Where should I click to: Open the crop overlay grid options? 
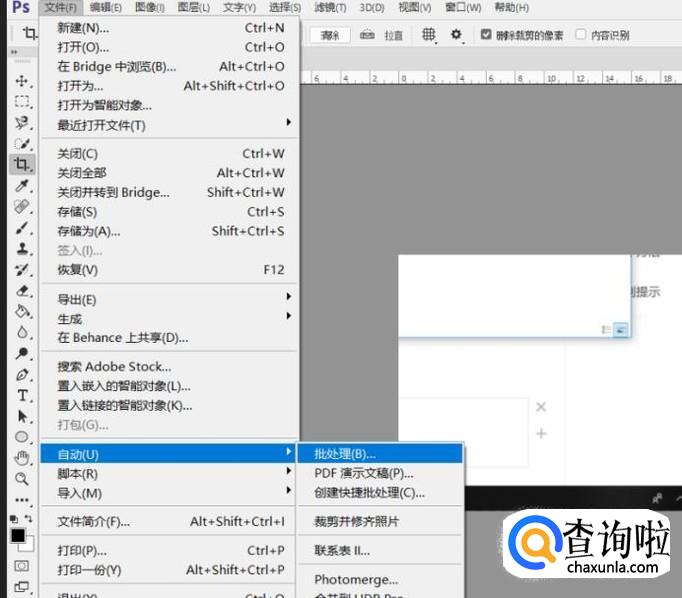pyautogui.click(x=429, y=34)
